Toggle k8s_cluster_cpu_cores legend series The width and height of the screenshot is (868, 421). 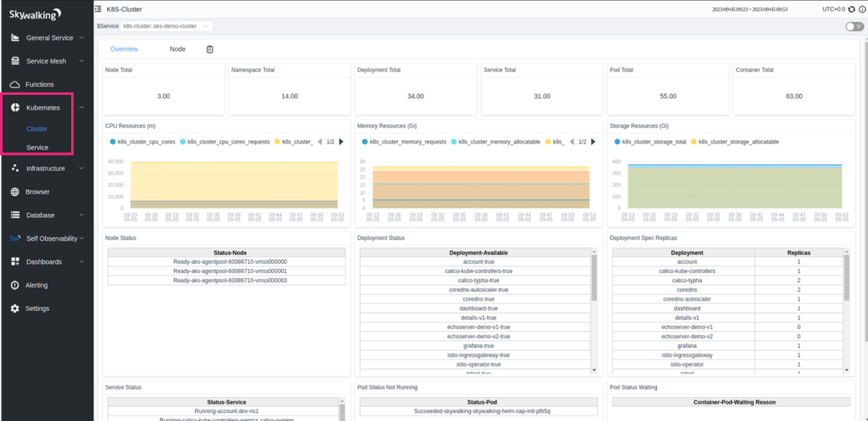click(x=143, y=141)
